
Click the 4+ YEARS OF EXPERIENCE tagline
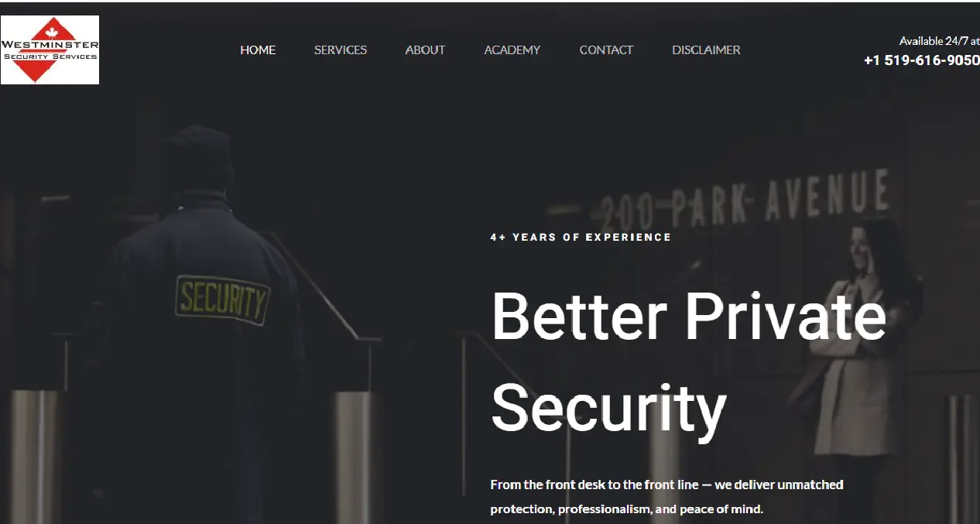tap(581, 238)
